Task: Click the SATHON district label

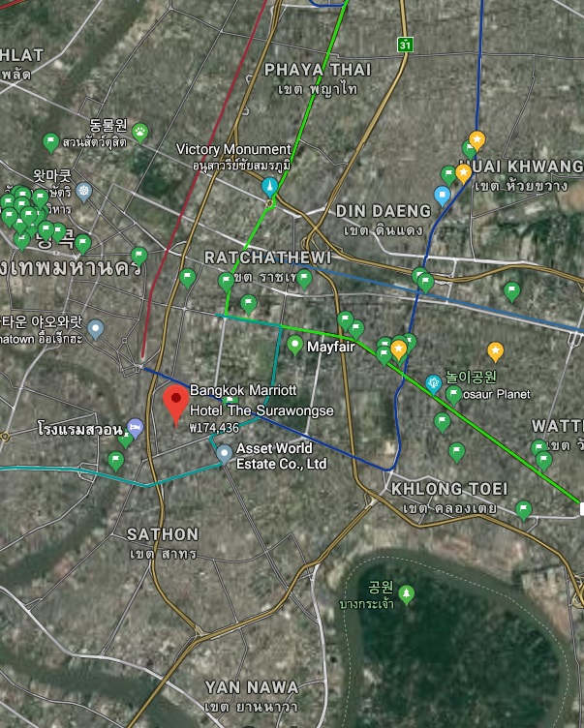Action: coord(163,534)
